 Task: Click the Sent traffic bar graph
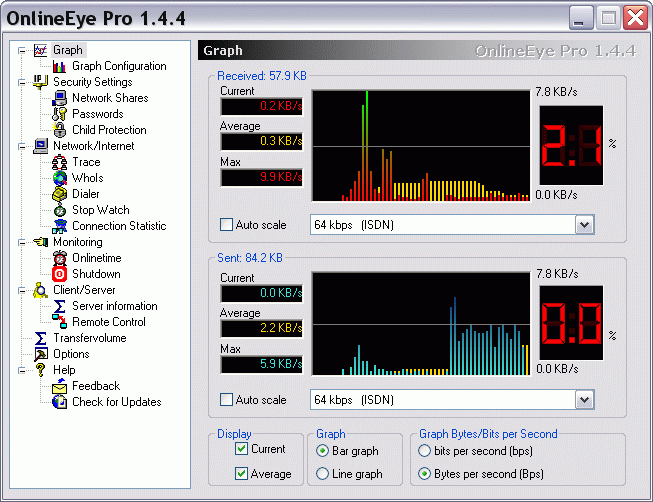click(x=421, y=324)
